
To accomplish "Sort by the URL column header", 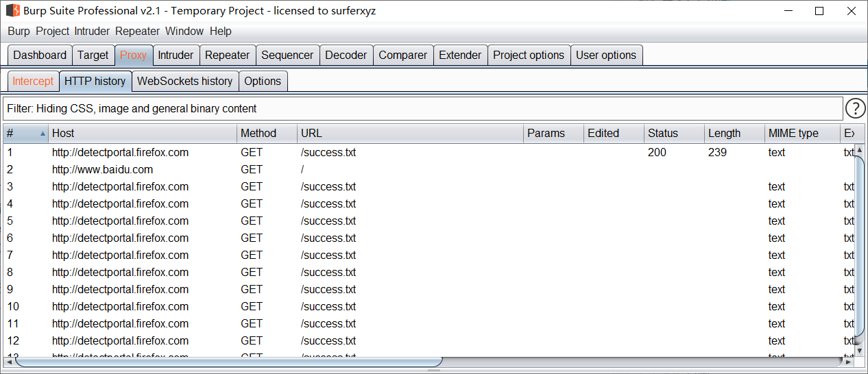I will pos(411,134).
